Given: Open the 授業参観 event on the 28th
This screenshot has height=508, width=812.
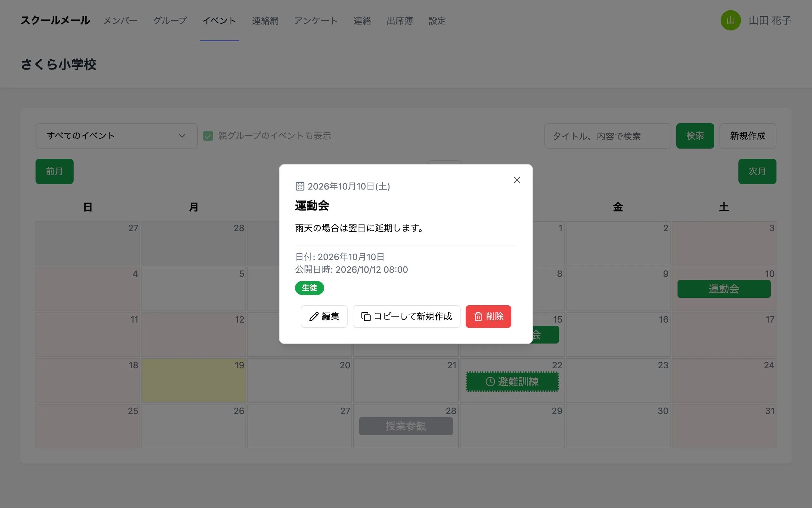Looking at the screenshot, I should [x=406, y=426].
